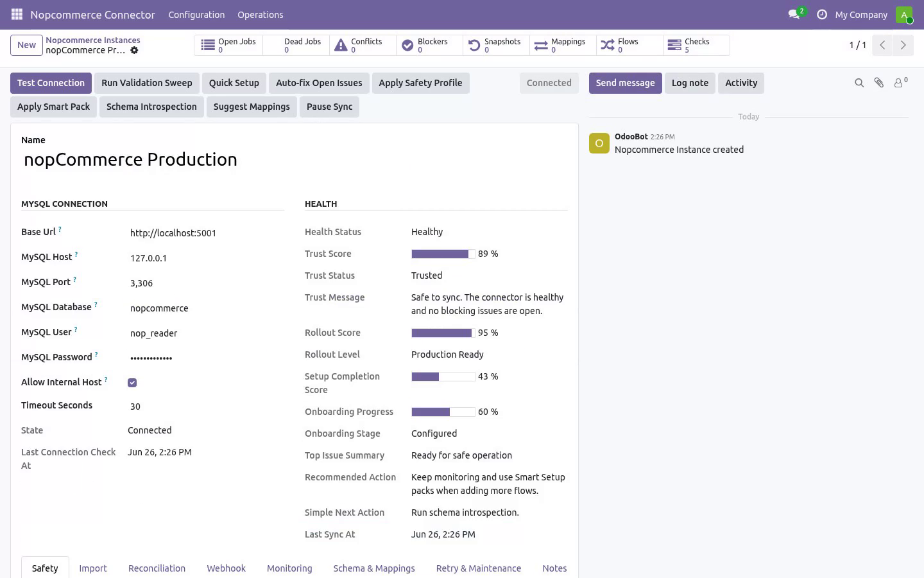Open the Flows shuffle stat button
Image resolution: width=924 pixels, height=578 pixels.
coord(629,45)
